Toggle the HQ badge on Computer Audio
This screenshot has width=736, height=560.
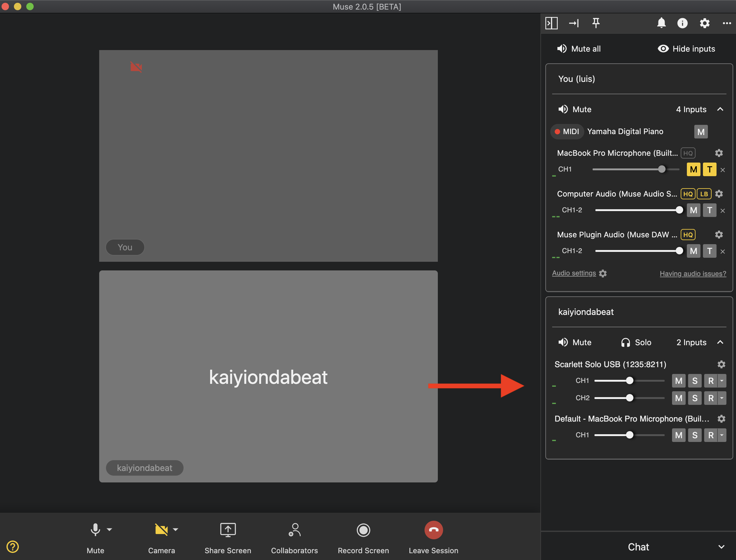tap(688, 194)
